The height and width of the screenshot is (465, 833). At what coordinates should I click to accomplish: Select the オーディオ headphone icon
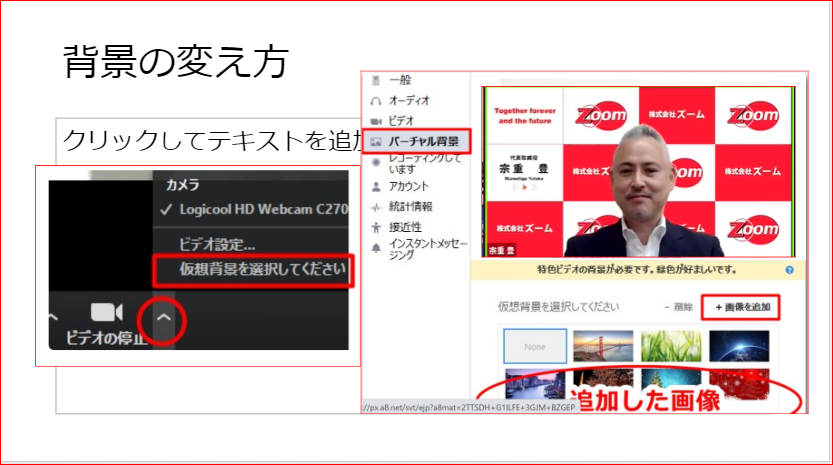click(x=376, y=101)
